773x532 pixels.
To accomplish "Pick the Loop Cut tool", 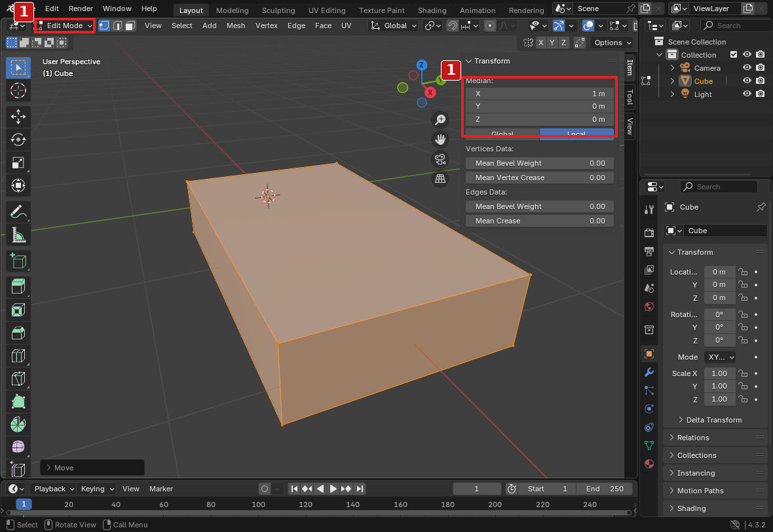I will [x=18, y=356].
